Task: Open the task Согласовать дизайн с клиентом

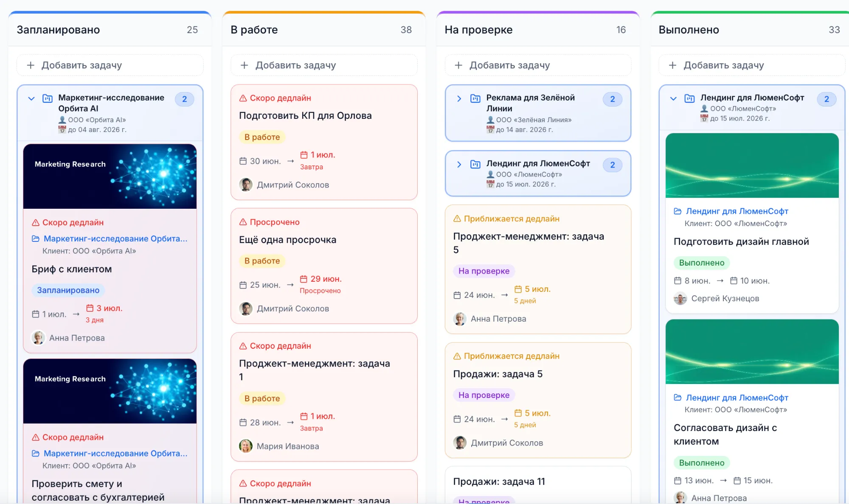Action: 725,434
